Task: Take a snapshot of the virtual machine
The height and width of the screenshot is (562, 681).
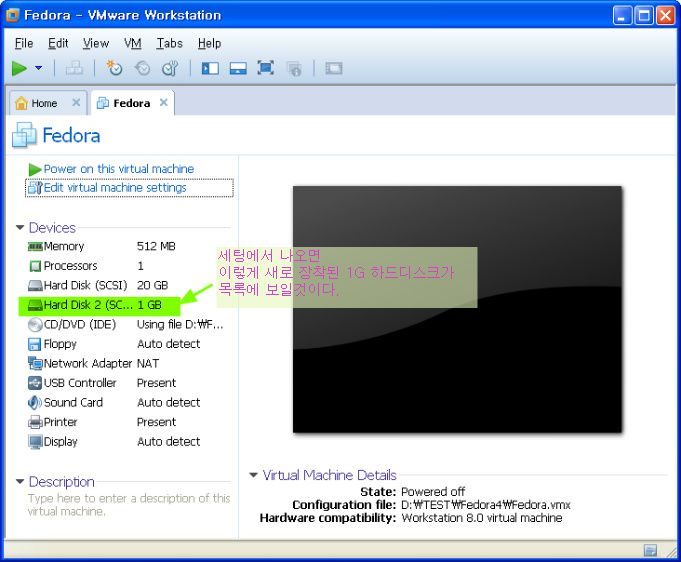Action: click(115, 68)
